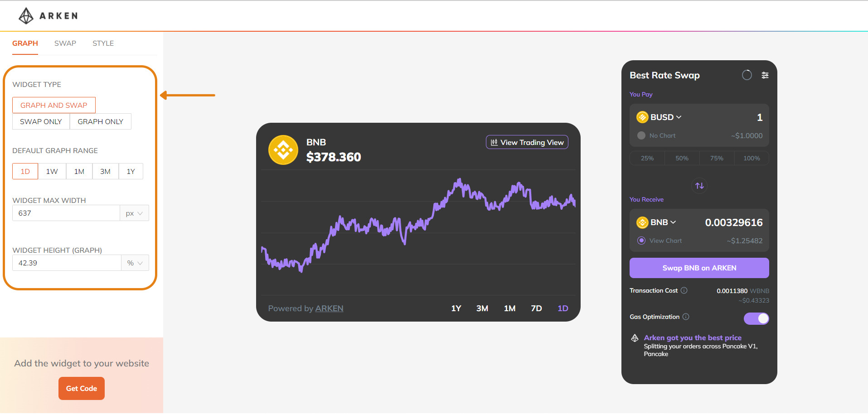Expand the widget height % unit dropdown

(x=135, y=263)
